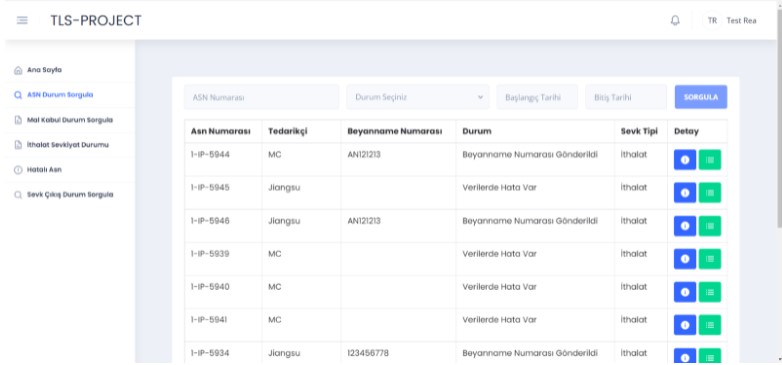This screenshot has width=782, height=365.
Task: Toggle the hamburger menu icon
Action: pyautogui.click(x=22, y=20)
